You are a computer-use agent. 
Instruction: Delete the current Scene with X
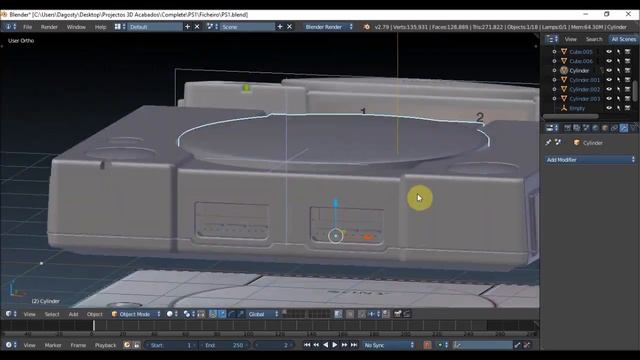(289, 27)
